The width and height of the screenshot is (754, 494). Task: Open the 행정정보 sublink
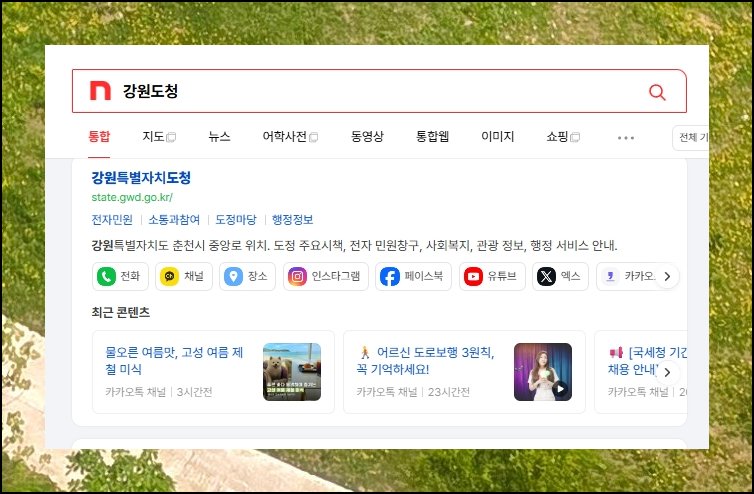coord(293,220)
